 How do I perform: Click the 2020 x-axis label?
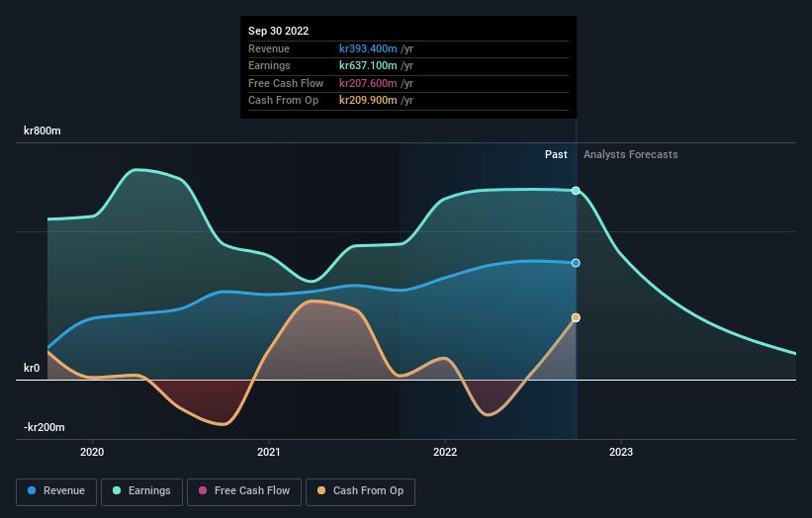tap(92, 453)
